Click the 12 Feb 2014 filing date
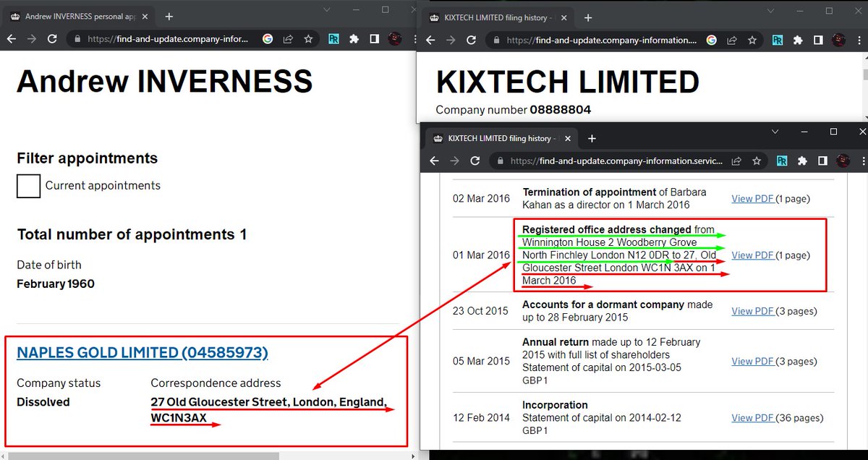Viewport: 868px width, 460px height. (x=481, y=417)
